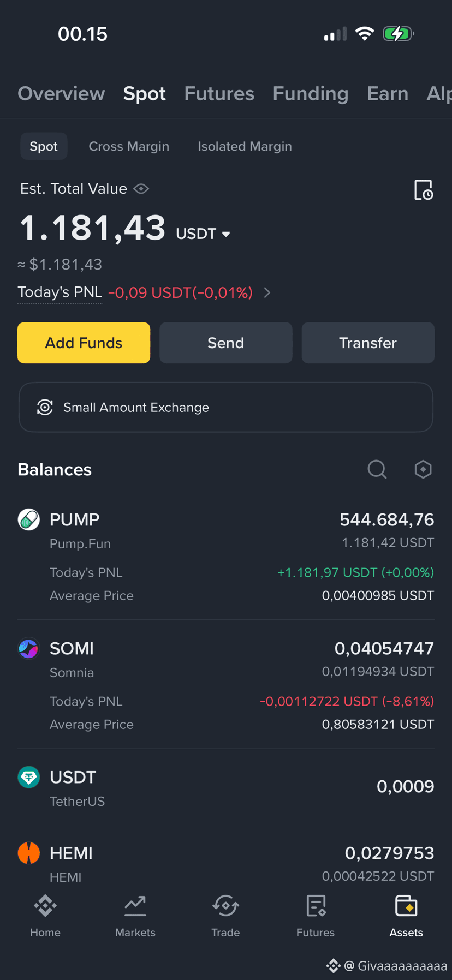Switch to the Earn tab
452x980 pixels.
(388, 93)
